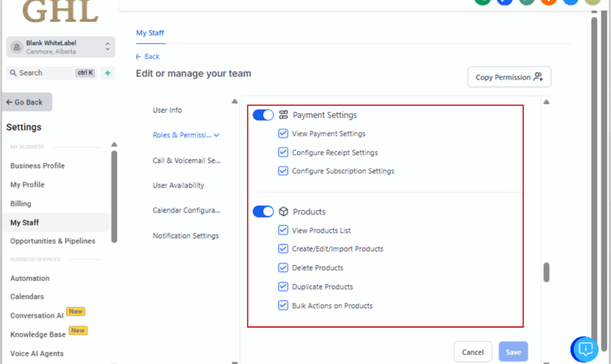Turn off the Payment Settings toggle

(263, 115)
